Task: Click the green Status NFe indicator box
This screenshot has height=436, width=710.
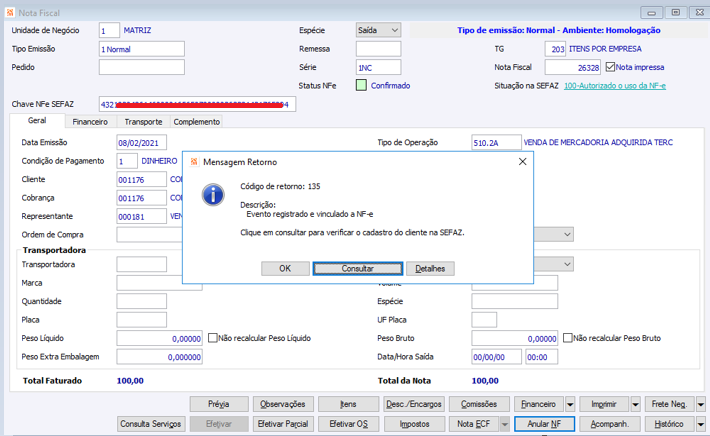Action: 361,85
